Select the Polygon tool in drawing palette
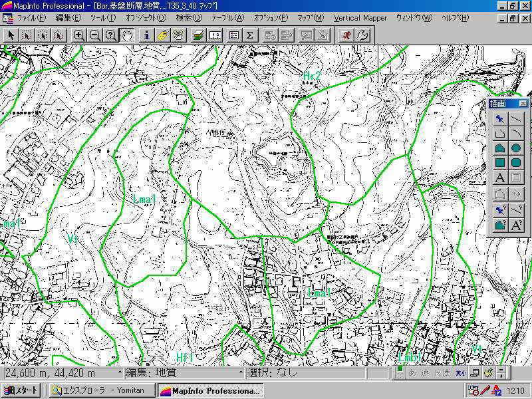Image resolution: width=532 pixels, height=399 pixels. click(500, 148)
